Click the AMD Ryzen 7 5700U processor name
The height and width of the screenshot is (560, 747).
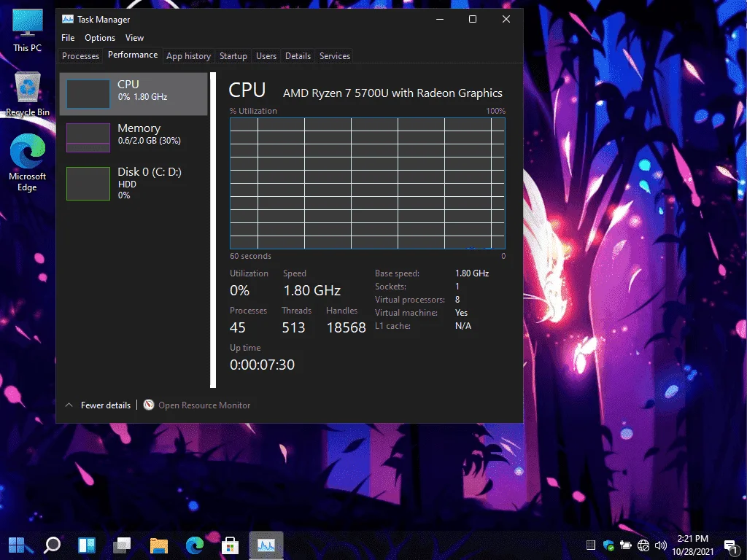[x=392, y=93]
